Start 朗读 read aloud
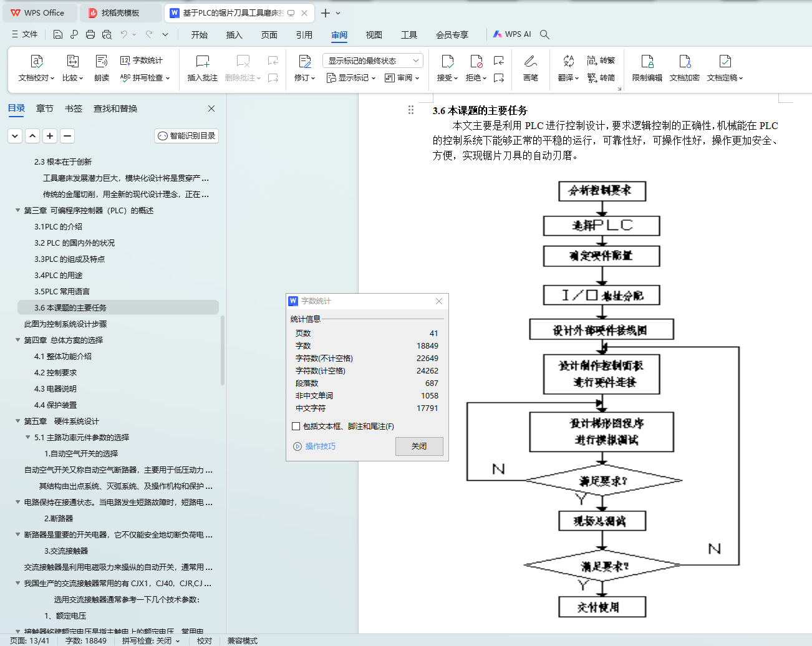 (102, 68)
